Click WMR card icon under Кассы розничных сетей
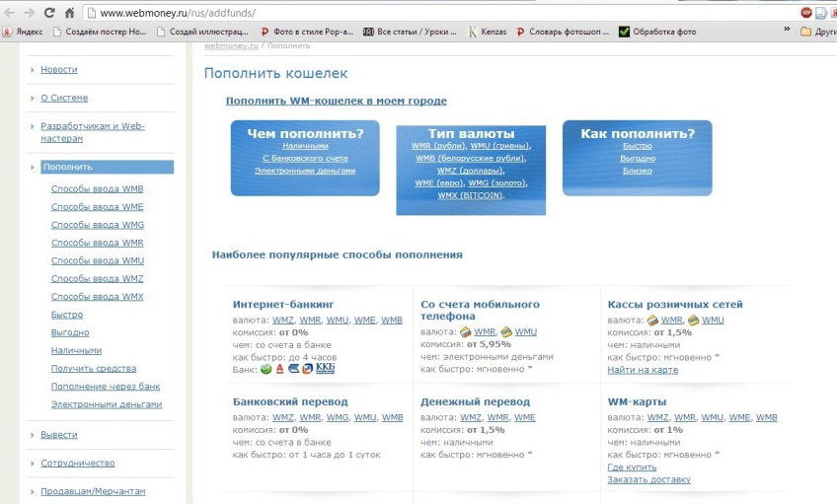837x504 pixels. (x=652, y=321)
